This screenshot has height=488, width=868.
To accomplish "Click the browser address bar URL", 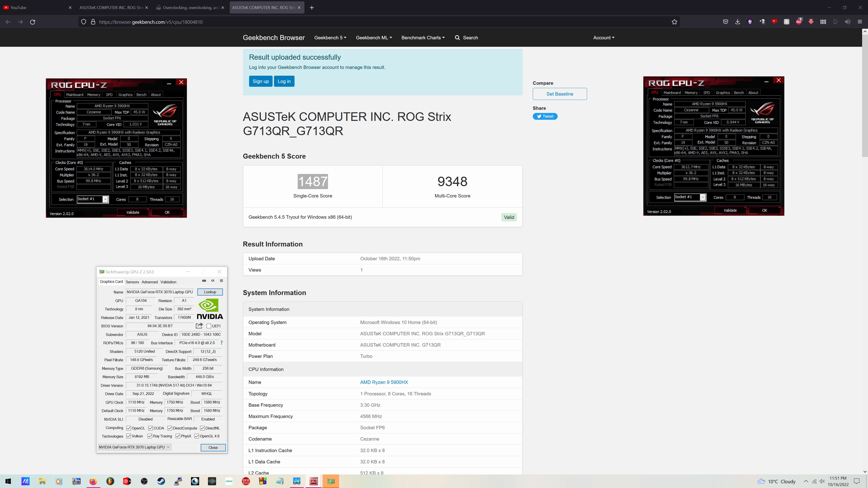I will point(151,22).
